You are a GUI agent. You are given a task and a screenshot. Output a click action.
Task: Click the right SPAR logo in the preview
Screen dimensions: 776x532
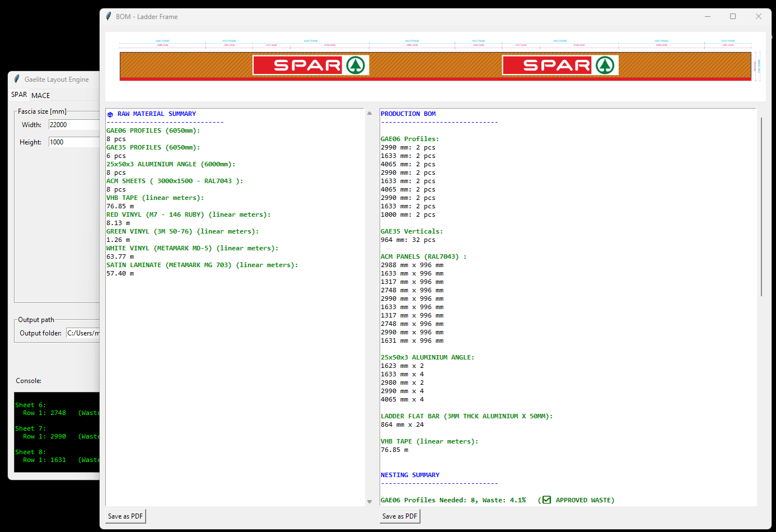coord(560,65)
